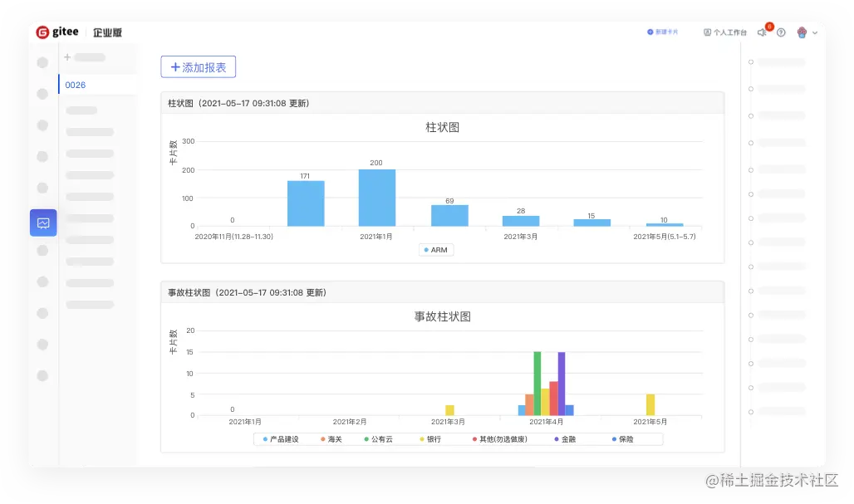Screen dimensions: 854x504
Task: Click the 新建卡片 plus icon
Action: 650,32
